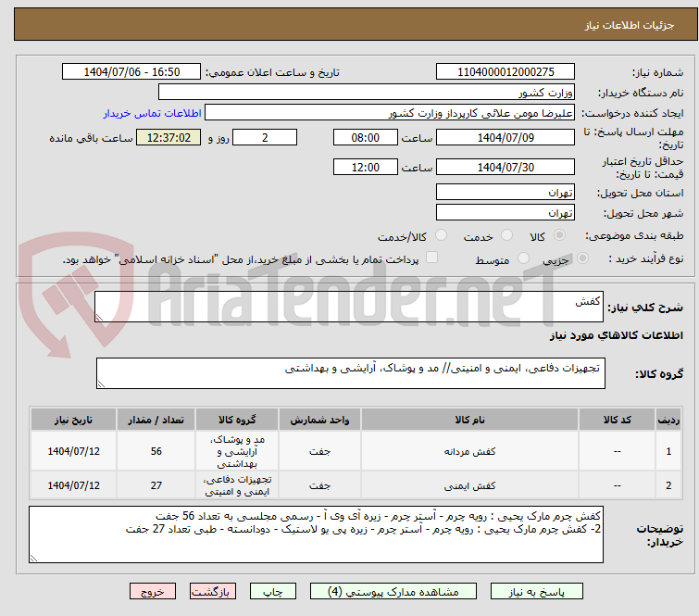The height and width of the screenshot is (616, 699).
Task: Click the گروه کالا textarea
Action: [x=350, y=373]
